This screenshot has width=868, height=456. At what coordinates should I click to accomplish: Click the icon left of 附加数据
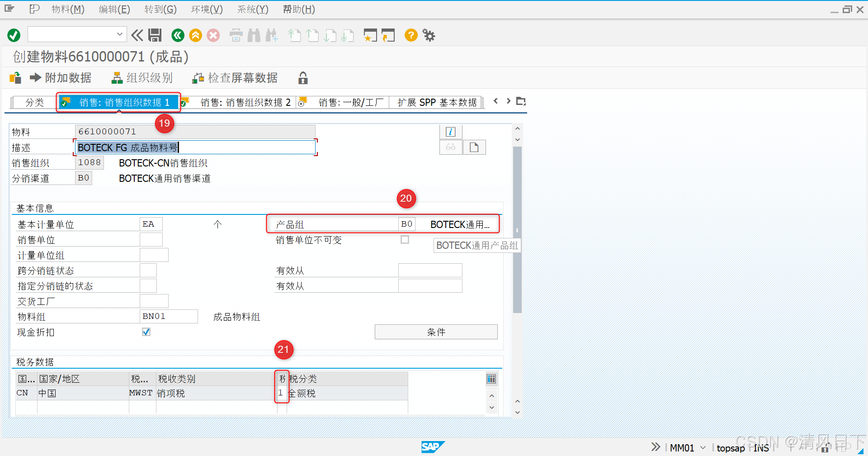tap(15, 78)
